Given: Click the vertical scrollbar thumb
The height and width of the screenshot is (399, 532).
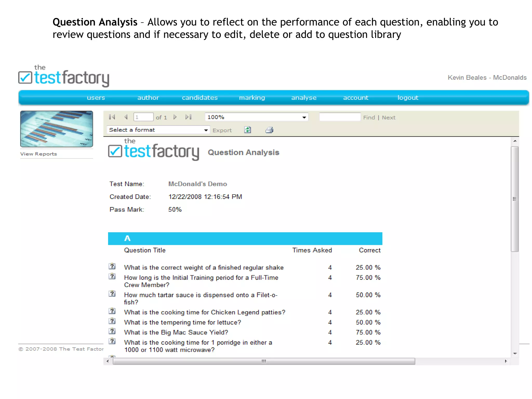Looking at the screenshot, I should coord(515,199).
